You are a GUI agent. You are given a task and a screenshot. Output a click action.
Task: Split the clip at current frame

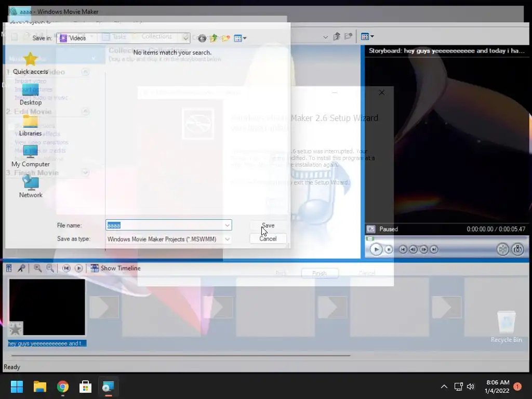point(502,249)
